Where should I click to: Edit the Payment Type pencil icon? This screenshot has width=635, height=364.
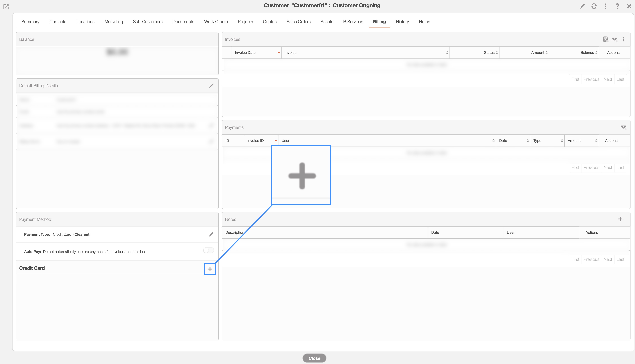(211, 234)
